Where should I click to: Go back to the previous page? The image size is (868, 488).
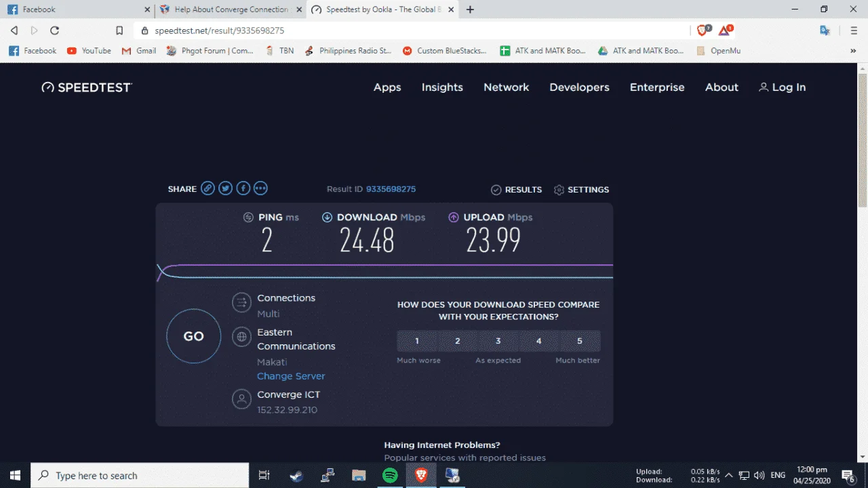click(14, 30)
